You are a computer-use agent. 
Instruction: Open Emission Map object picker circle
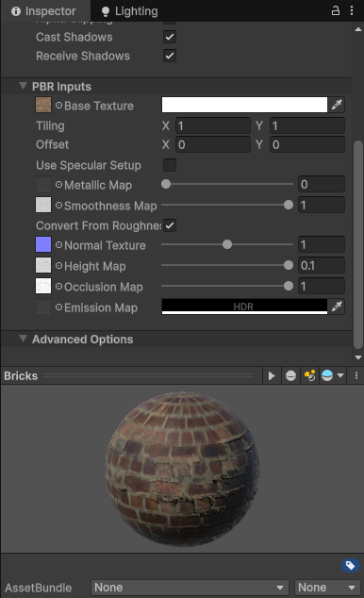pyautogui.click(x=58, y=307)
